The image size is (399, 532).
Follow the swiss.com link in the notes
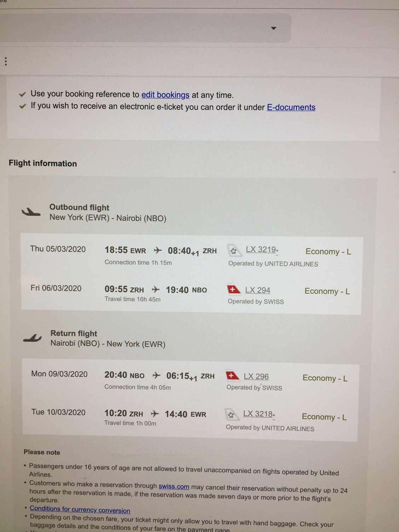pos(174,486)
